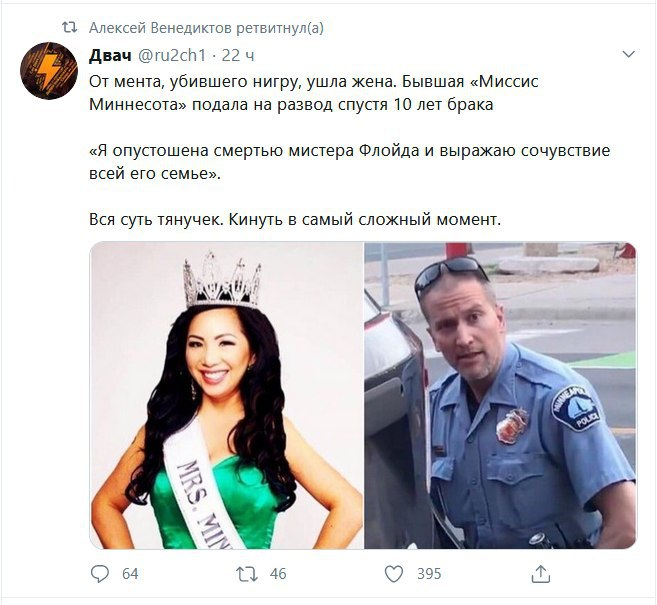
Task: Click the last tweet sentence about тянучек
Action: pos(295,219)
